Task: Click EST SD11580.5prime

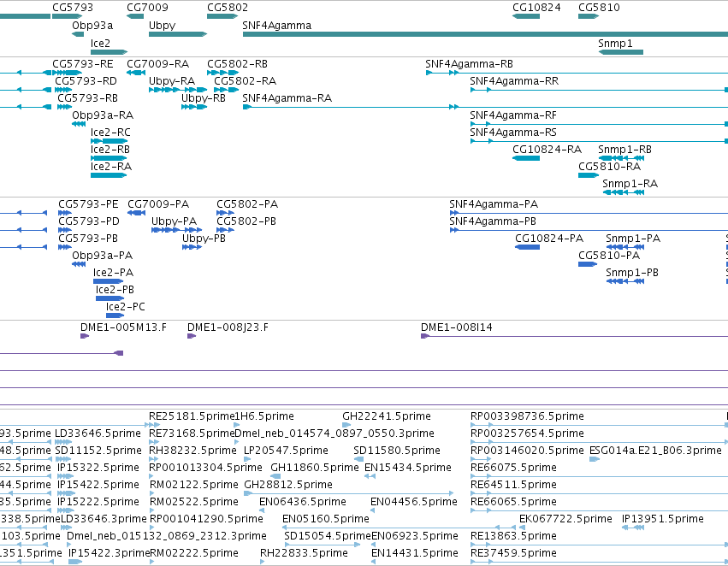Action: click(396, 451)
